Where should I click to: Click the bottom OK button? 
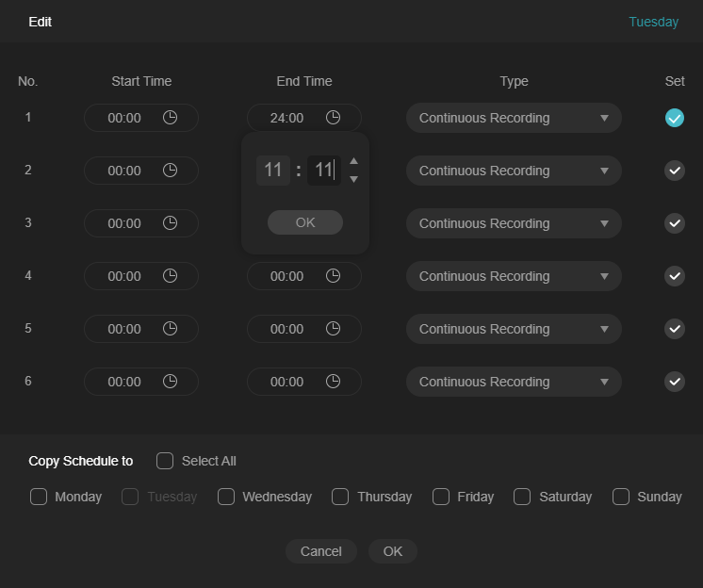393,551
